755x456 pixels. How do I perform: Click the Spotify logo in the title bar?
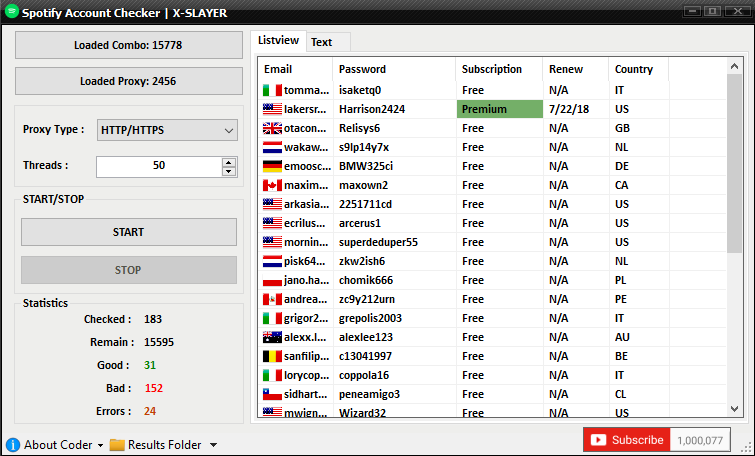pos(12,11)
